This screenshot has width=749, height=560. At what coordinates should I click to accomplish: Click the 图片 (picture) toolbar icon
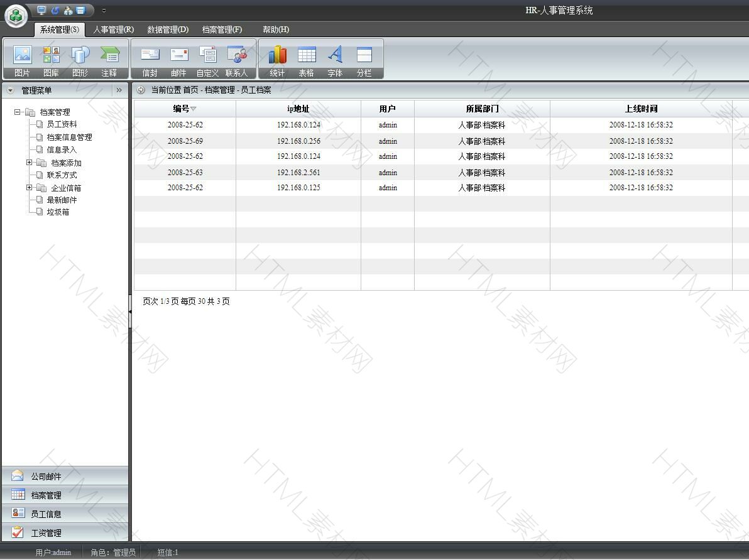point(22,56)
